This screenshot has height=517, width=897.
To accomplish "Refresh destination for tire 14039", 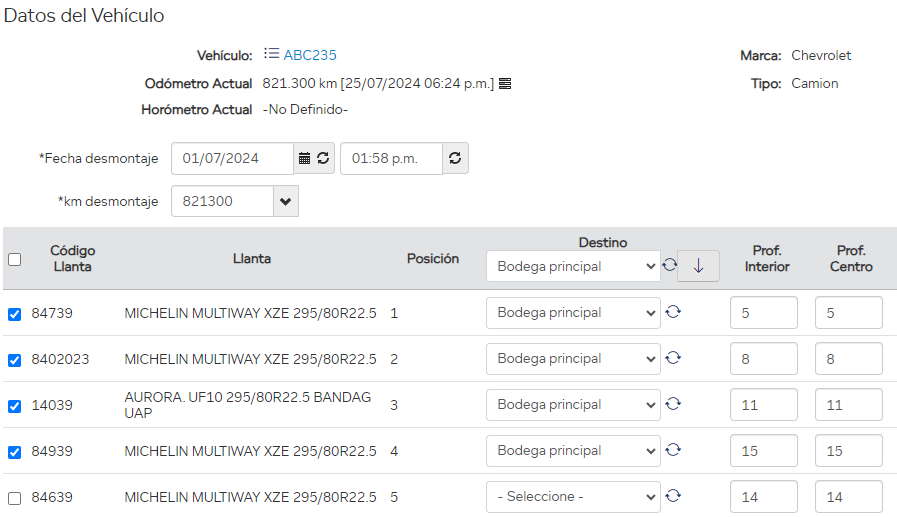I will pyautogui.click(x=673, y=404).
